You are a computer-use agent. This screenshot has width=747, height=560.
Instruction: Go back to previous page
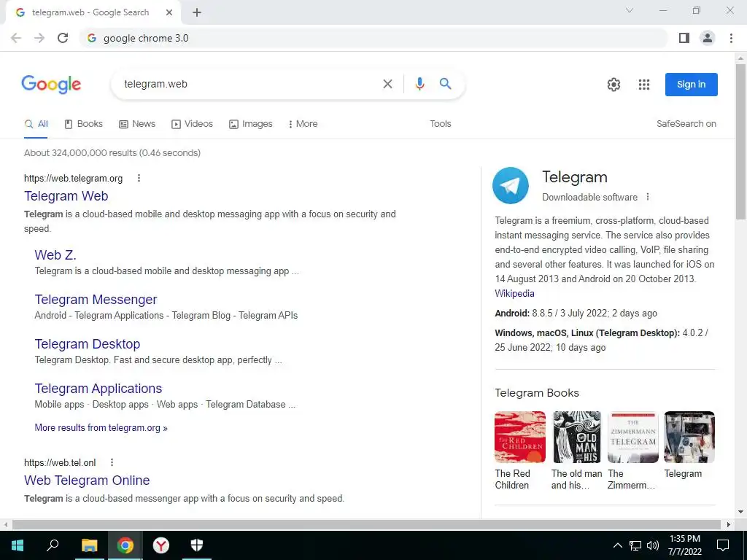16,38
